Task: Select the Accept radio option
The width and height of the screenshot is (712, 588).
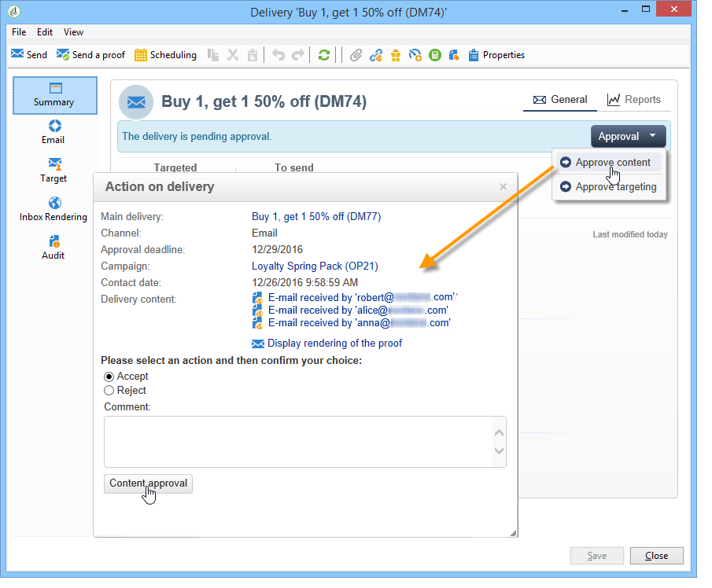Action: pyautogui.click(x=109, y=377)
